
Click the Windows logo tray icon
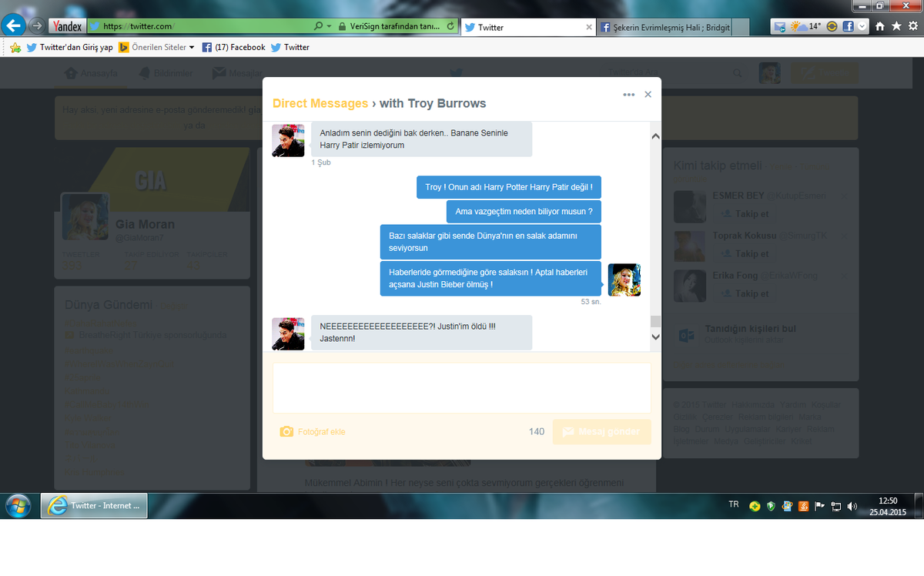788,506
